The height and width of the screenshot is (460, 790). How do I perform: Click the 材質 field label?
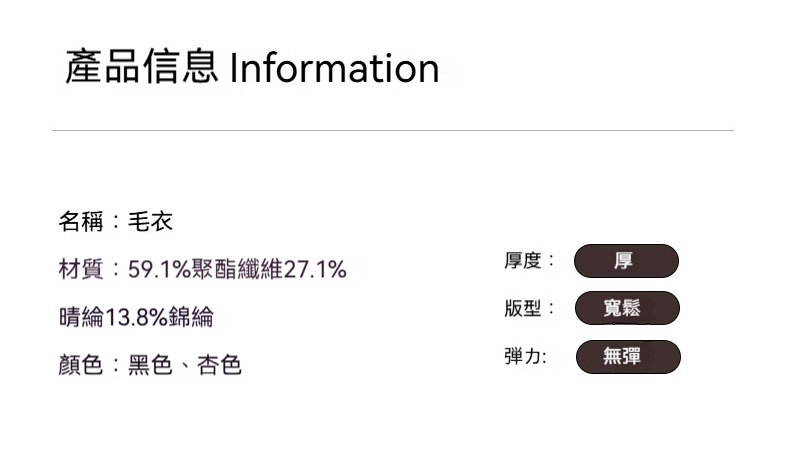pos(80,269)
